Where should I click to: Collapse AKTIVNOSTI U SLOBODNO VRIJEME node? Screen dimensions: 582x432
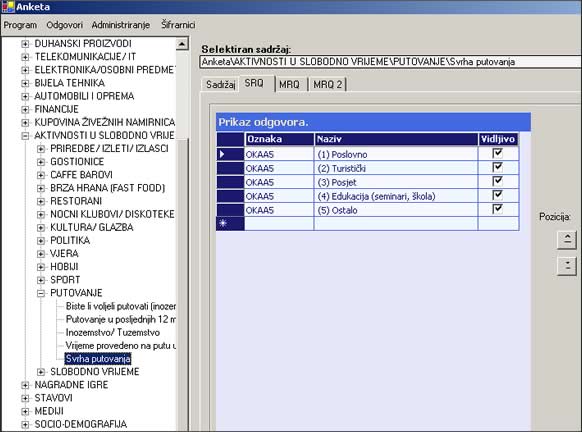point(25,135)
